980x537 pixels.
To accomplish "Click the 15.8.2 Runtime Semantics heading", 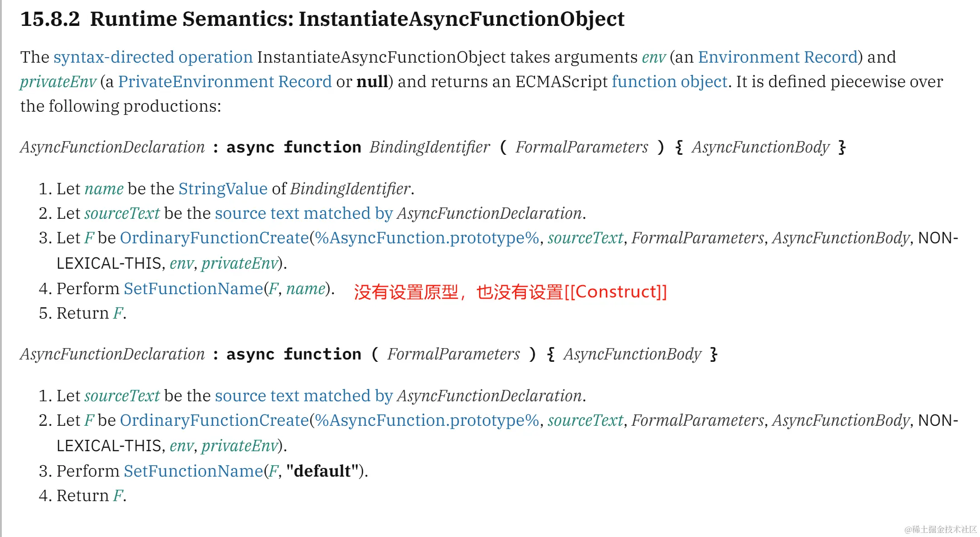I will pyautogui.click(x=322, y=19).
